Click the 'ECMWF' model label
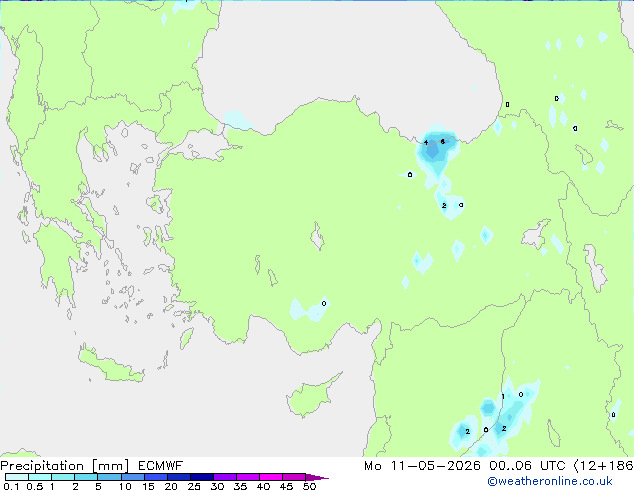 [x=161, y=466]
